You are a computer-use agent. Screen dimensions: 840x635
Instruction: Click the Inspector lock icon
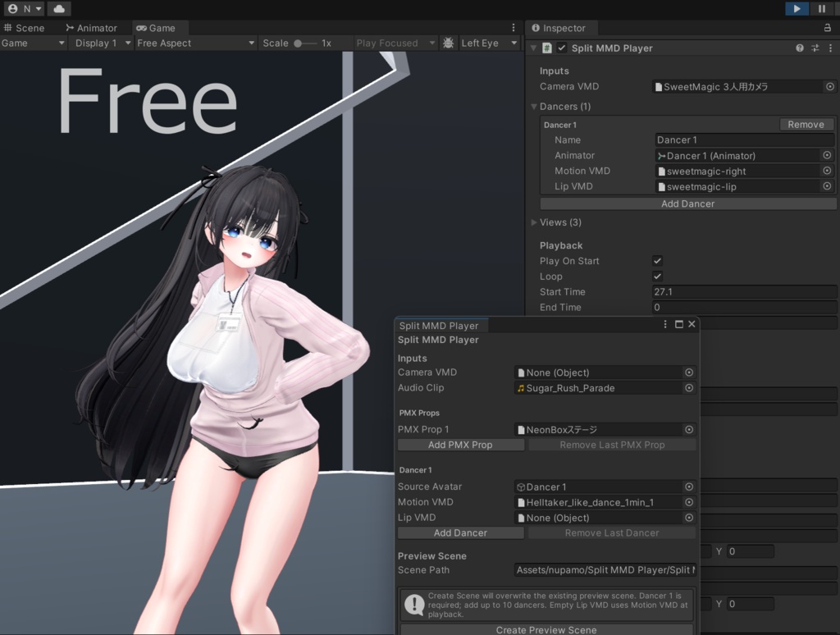[828, 28]
